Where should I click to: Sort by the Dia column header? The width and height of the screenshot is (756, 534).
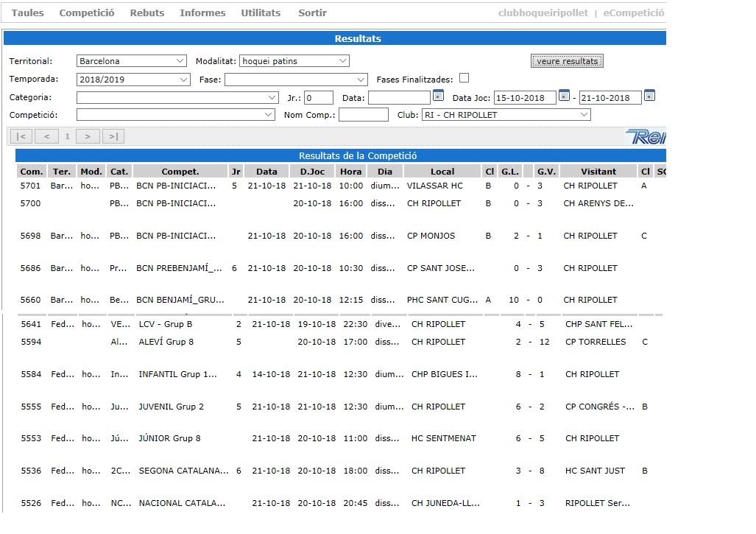tap(385, 171)
